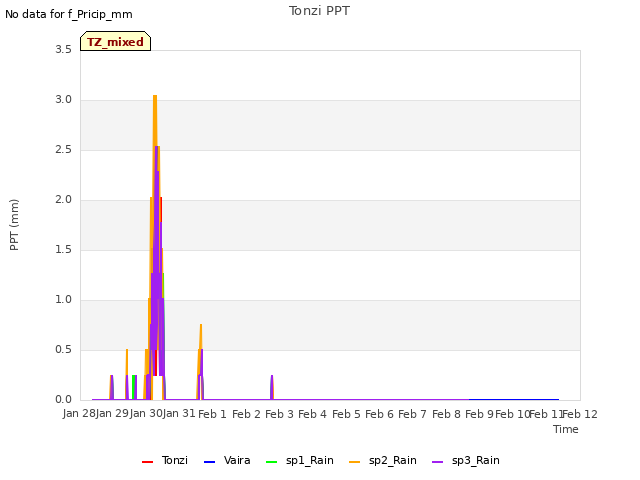Click the purple sp3_Rain legend swatch
640x480 pixels.
tap(437, 462)
